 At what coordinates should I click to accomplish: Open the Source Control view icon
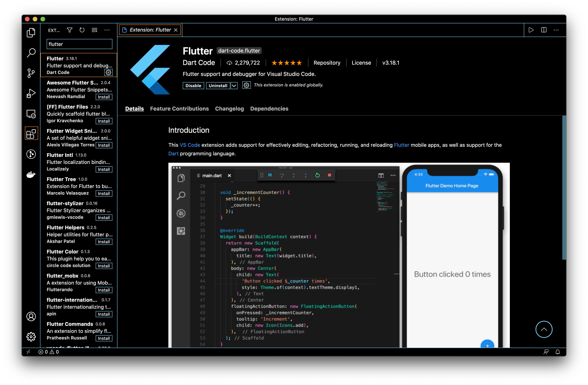[31, 73]
